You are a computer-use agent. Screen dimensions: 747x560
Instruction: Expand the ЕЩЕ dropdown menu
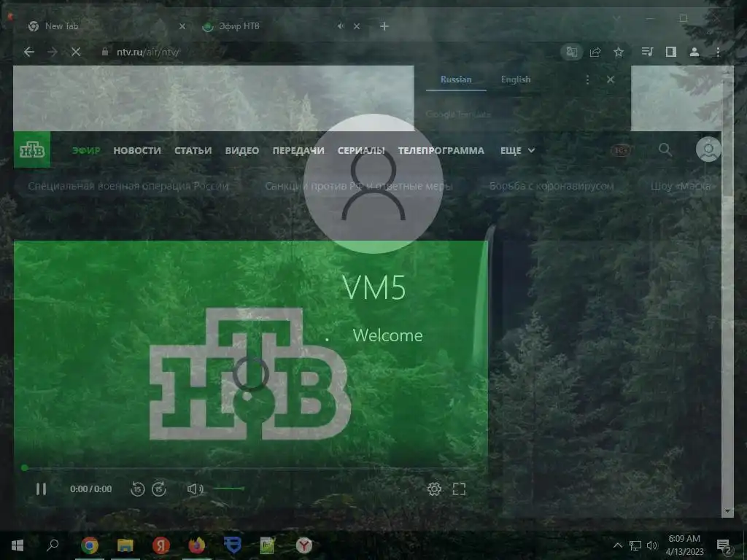tap(517, 150)
